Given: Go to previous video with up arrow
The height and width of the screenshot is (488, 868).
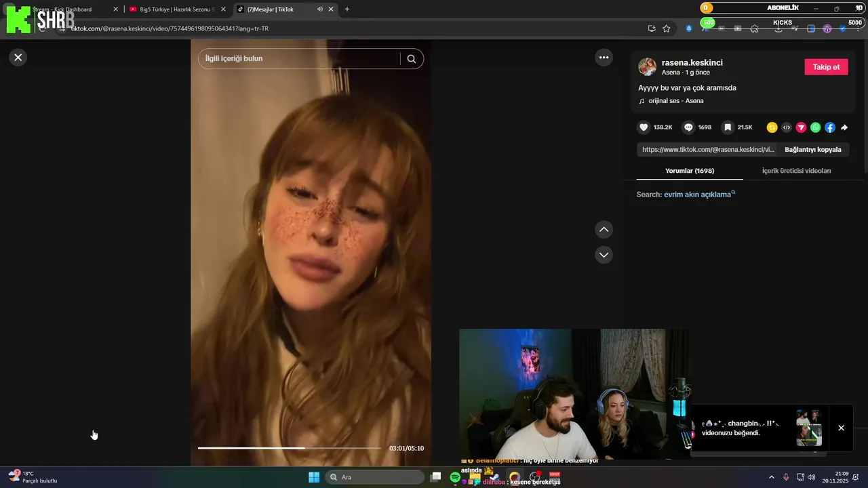Looking at the screenshot, I should tap(604, 230).
